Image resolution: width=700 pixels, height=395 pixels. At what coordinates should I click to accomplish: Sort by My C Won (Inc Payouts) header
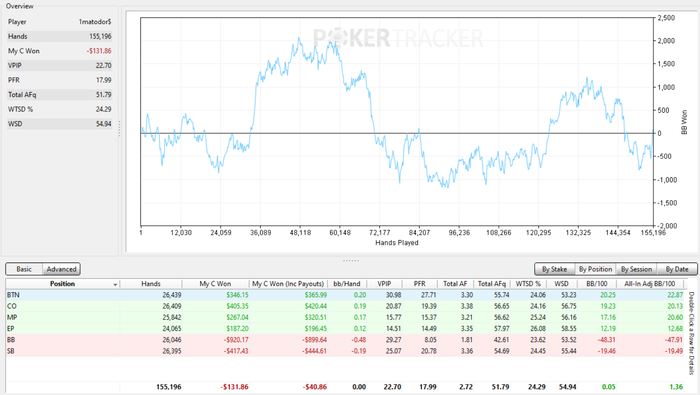pos(288,284)
